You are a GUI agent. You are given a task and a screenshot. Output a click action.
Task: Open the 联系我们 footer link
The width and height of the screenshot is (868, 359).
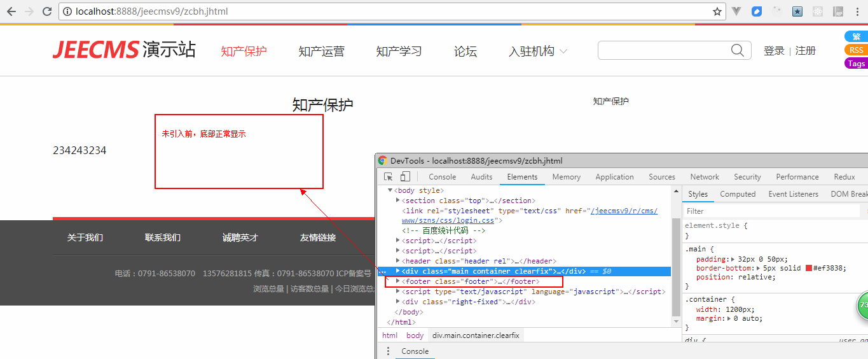163,237
